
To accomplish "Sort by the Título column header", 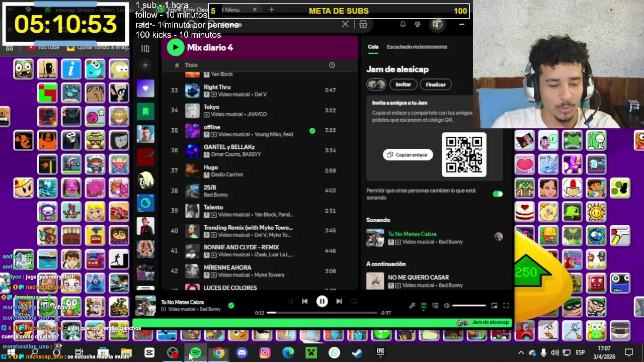I will pos(191,65).
